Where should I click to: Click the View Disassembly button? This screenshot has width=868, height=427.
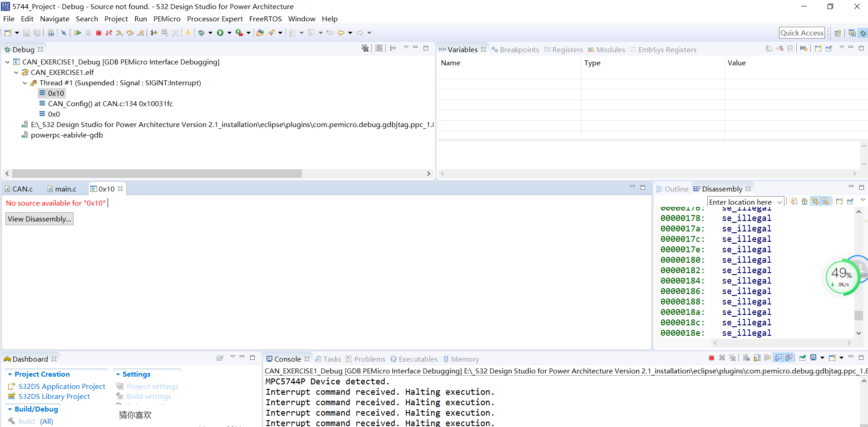pos(39,219)
